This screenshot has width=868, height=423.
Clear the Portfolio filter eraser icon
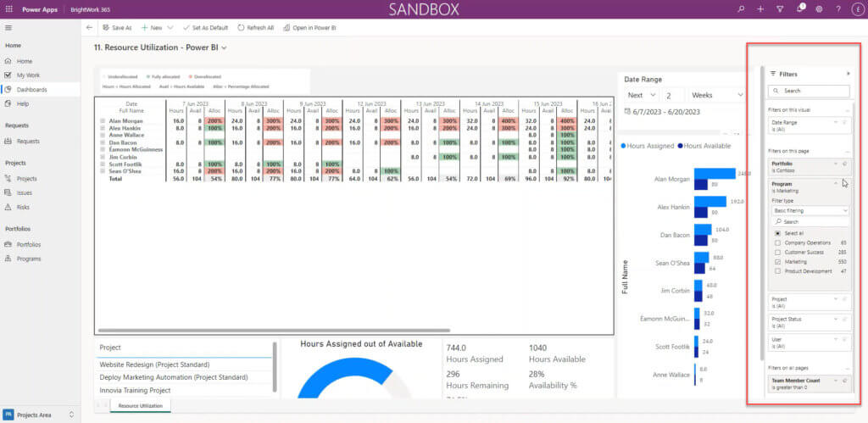click(845, 164)
